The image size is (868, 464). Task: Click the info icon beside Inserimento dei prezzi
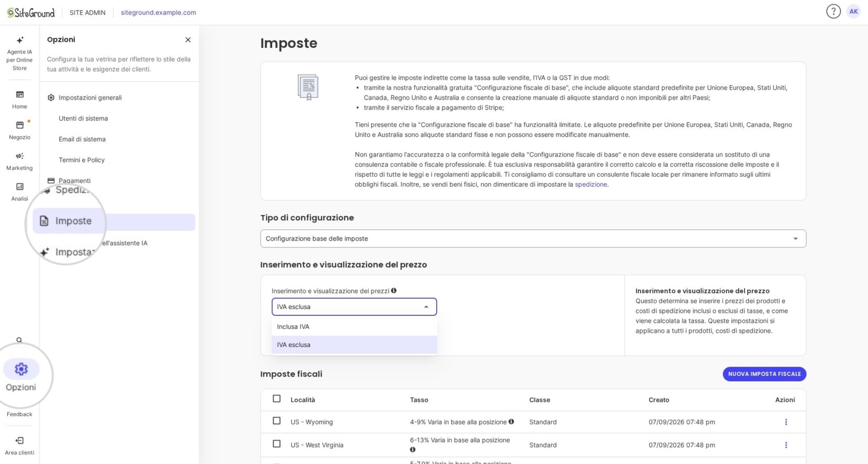click(394, 291)
